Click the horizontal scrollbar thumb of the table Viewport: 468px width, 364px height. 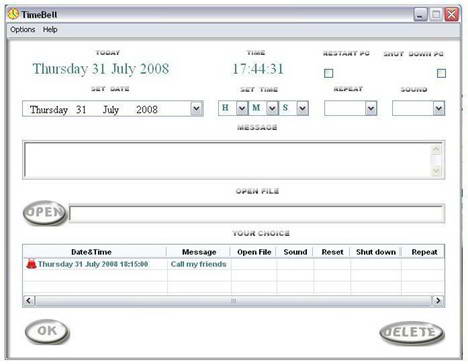(x=233, y=301)
